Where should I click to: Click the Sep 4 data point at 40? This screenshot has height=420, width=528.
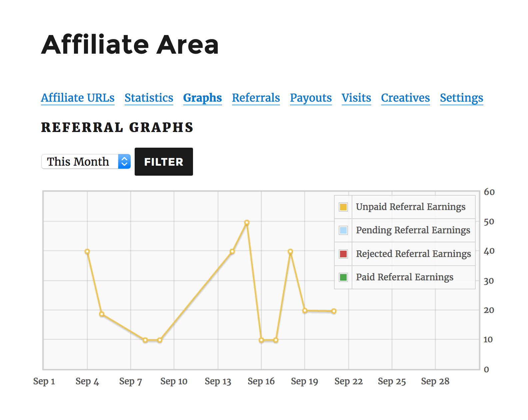coord(87,252)
